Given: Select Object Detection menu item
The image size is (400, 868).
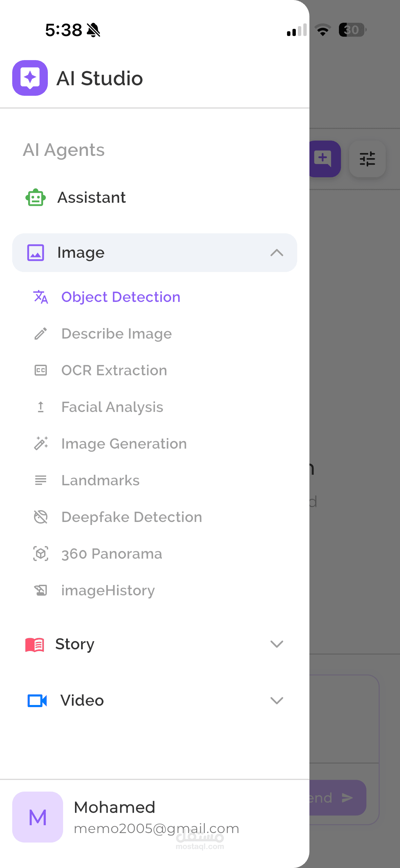Looking at the screenshot, I should coord(120,297).
